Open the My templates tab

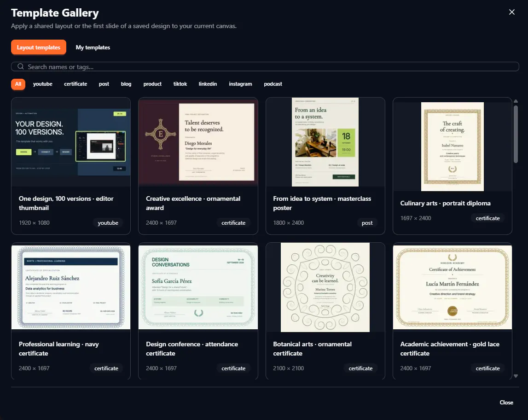coord(93,47)
